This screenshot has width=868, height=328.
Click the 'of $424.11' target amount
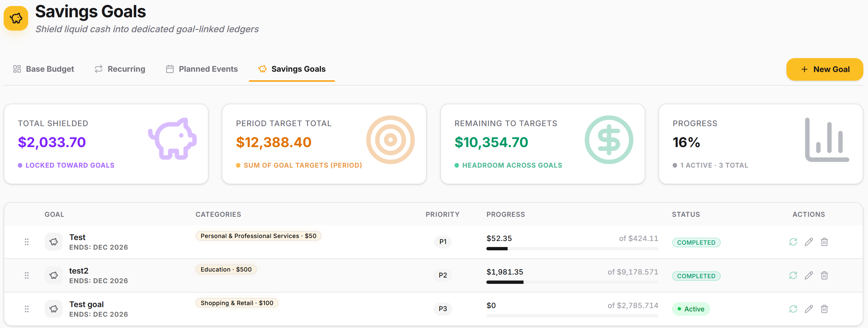639,238
